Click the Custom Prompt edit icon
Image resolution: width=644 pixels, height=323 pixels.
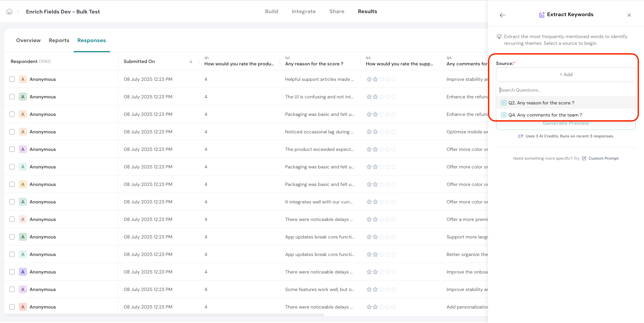pyautogui.click(x=584, y=158)
